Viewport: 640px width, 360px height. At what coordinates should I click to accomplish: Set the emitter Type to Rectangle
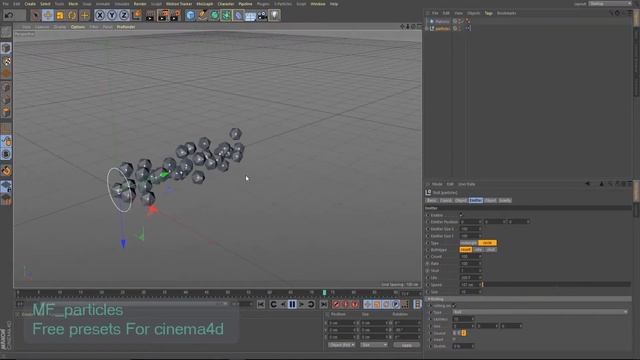468,243
